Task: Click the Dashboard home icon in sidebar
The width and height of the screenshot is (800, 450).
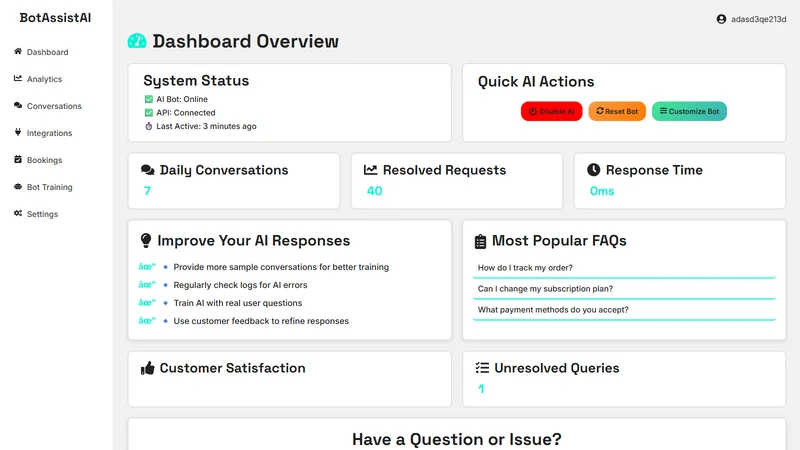Action: (x=18, y=51)
